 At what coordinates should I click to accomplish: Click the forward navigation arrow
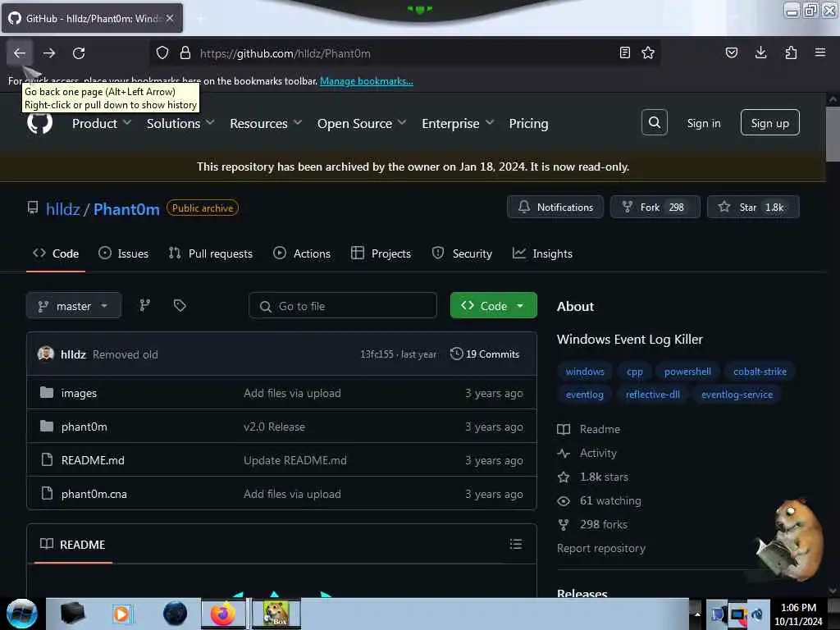pos(49,53)
